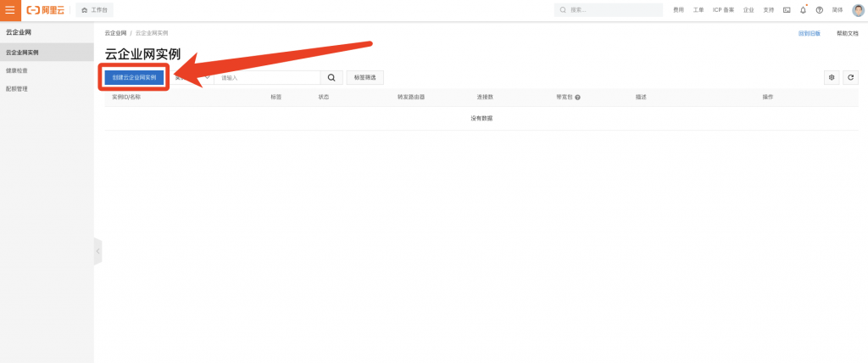Open table settings gear icon

click(x=832, y=77)
